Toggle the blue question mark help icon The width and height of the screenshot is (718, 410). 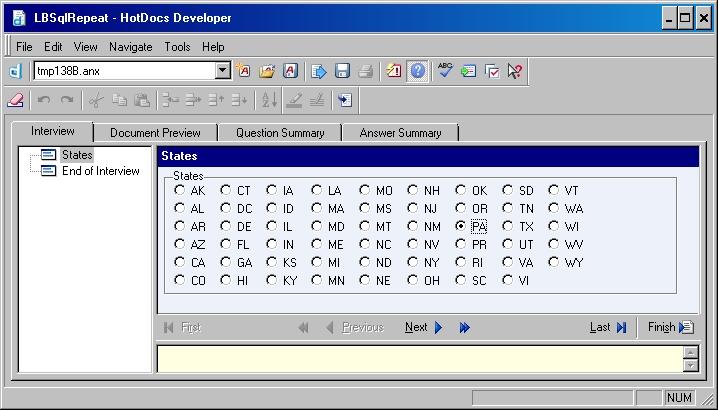tap(417, 71)
